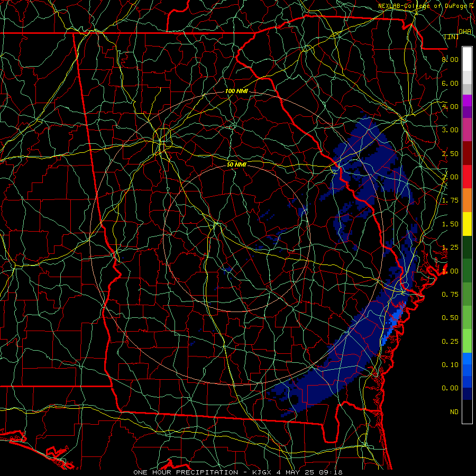Click the pink swatch beside 3.00 label
Viewport: 476px width, 476px height.
[467, 130]
